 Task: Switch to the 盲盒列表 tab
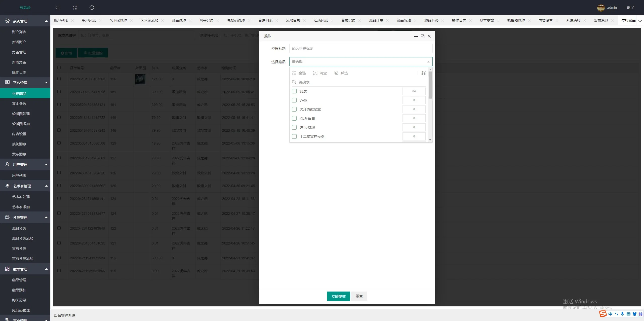(265, 20)
